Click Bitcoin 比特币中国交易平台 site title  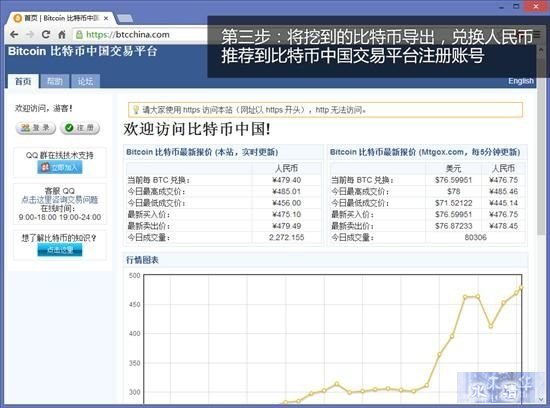coord(82,52)
